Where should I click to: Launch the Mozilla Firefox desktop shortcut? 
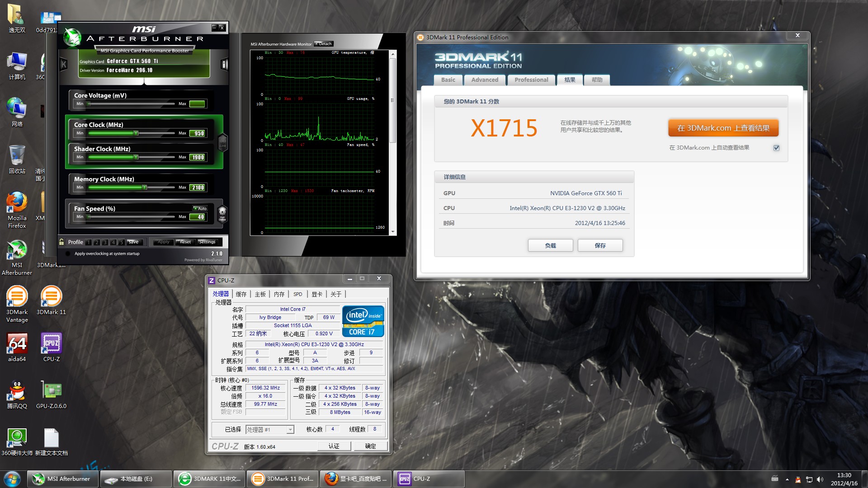pos(17,210)
